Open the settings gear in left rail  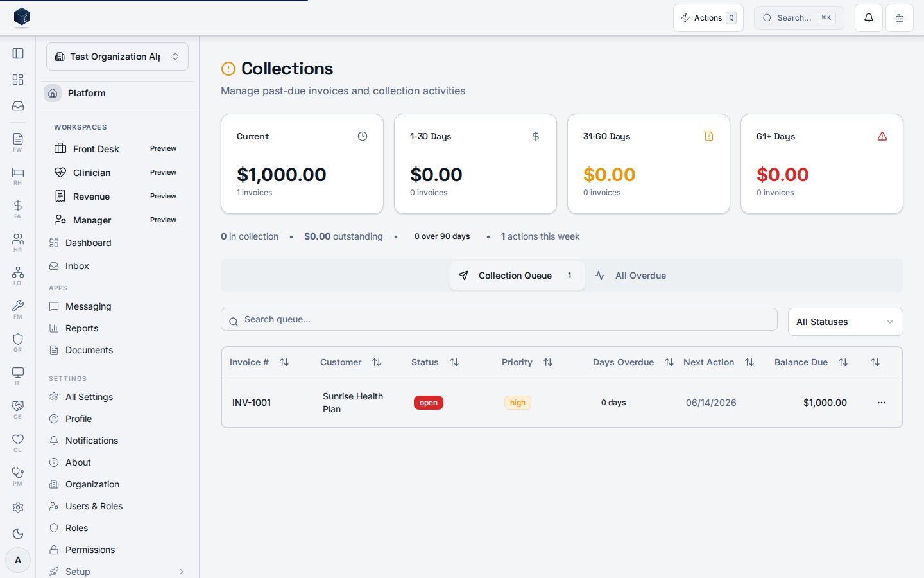click(x=18, y=507)
